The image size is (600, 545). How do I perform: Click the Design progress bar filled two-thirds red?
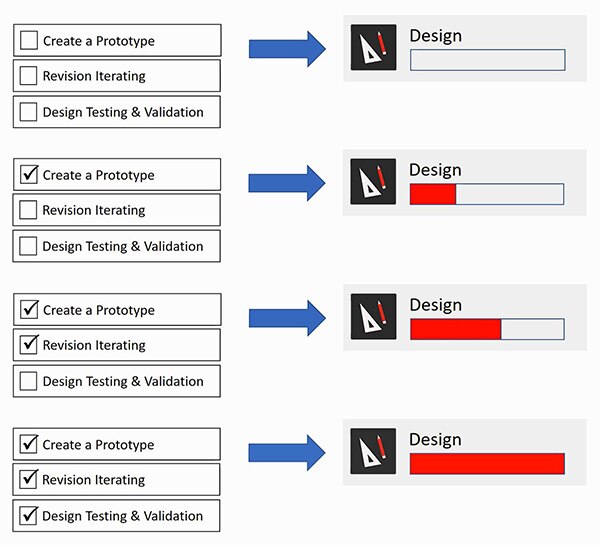click(487, 328)
